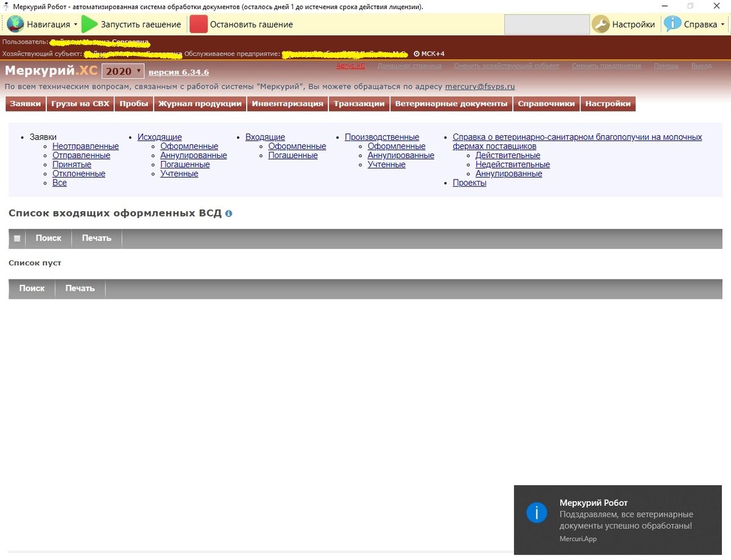This screenshot has width=731, height=560.
Task: Click the Входящие link
Action: click(x=265, y=137)
